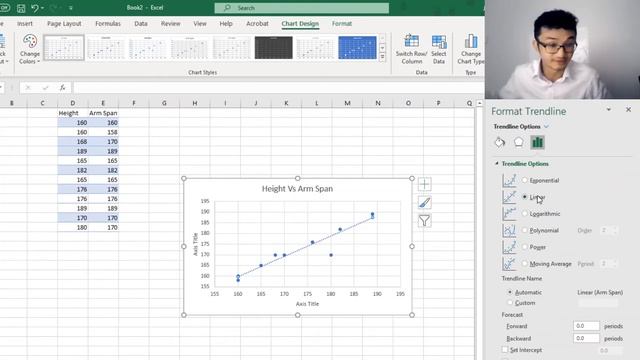The height and width of the screenshot is (360, 640).
Task: Click Power trendline picture icon
Action: click(509, 247)
